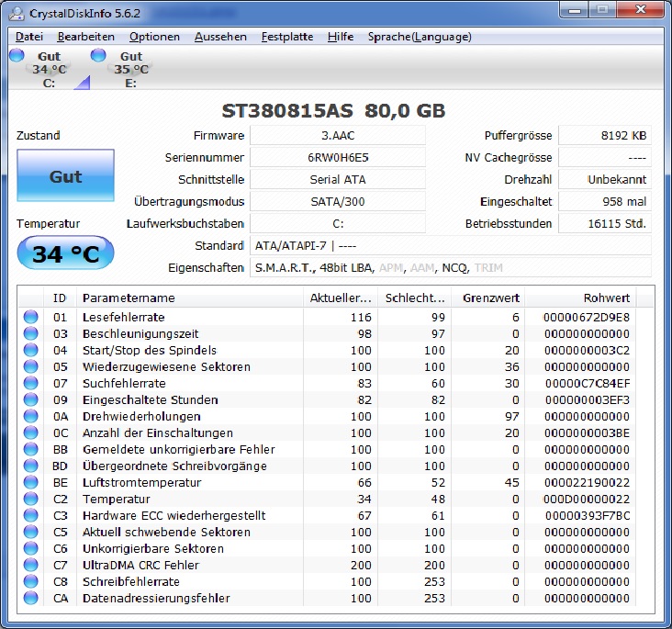672x629 pixels.
Task: Click status orb for Anzahl der Einschaltungen
Action: [30, 432]
